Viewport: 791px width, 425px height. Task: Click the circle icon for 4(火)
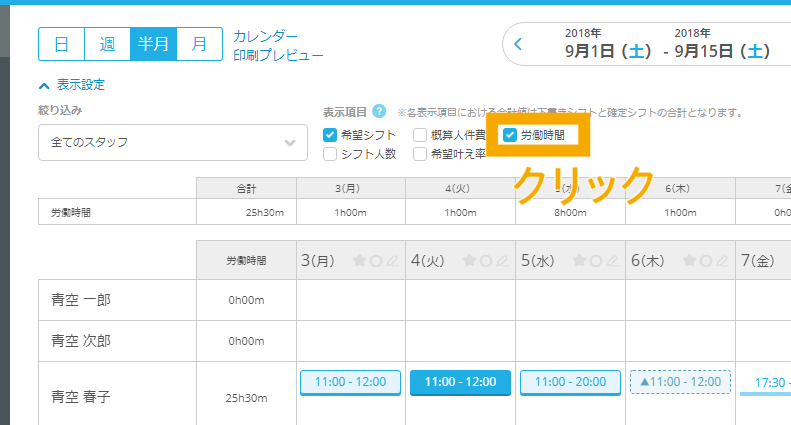pyautogui.click(x=486, y=261)
